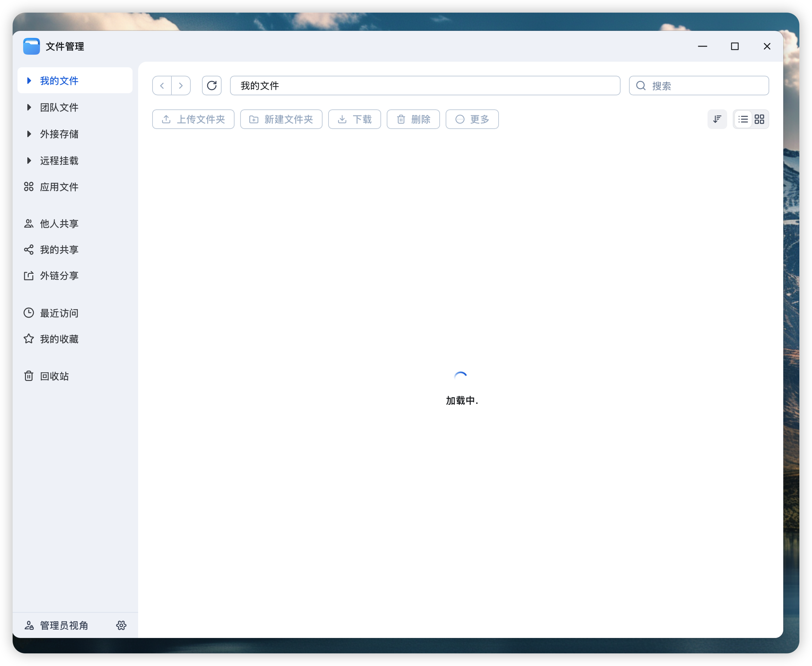This screenshot has width=812, height=666.
Task: Click inside the 搜索 search field
Action: 698,85
